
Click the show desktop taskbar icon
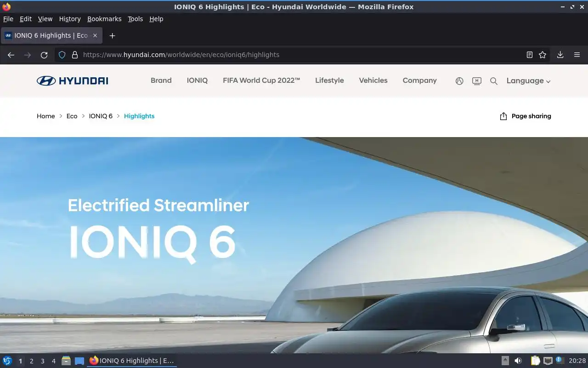tap(79, 361)
